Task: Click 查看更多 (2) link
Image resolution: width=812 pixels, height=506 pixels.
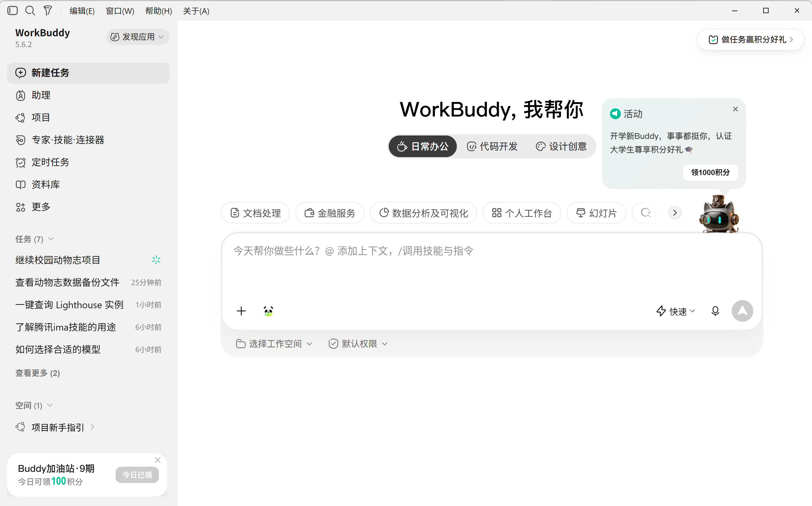Action: click(x=38, y=373)
